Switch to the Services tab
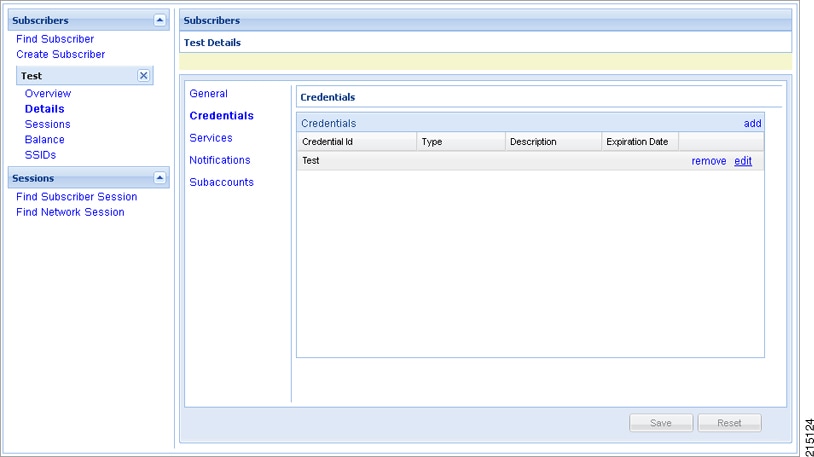 [211, 138]
